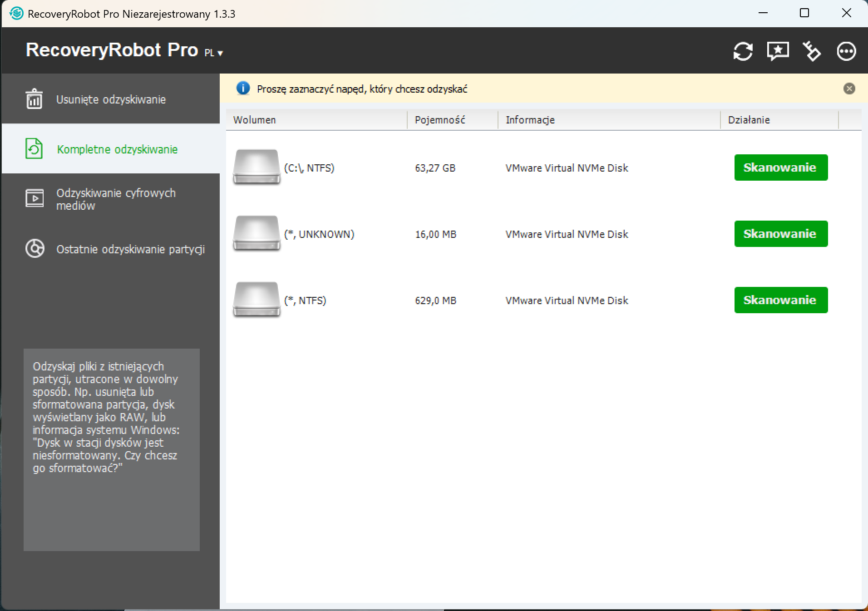Viewport: 868px width, 611px height.
Task: Click Skanowanie for the UNKNOWN volume
Action: click(x=781, y=234)
